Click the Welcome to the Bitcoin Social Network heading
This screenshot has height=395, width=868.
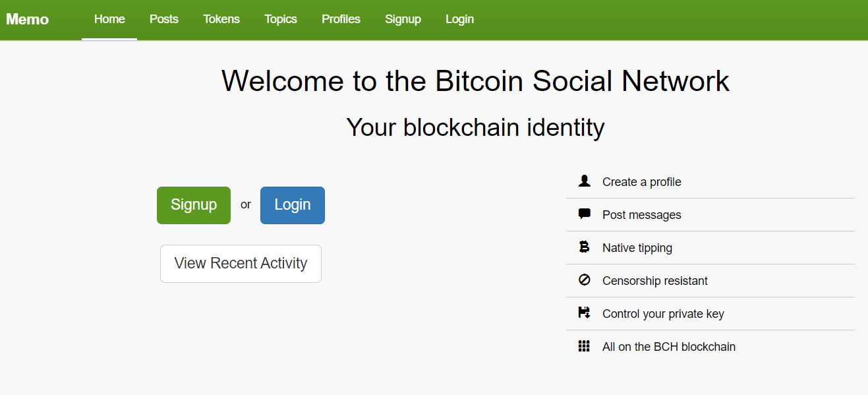[x=475, y=81]
